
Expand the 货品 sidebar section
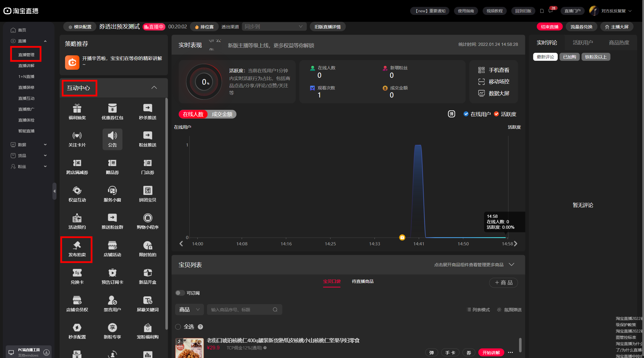point(45,156)
